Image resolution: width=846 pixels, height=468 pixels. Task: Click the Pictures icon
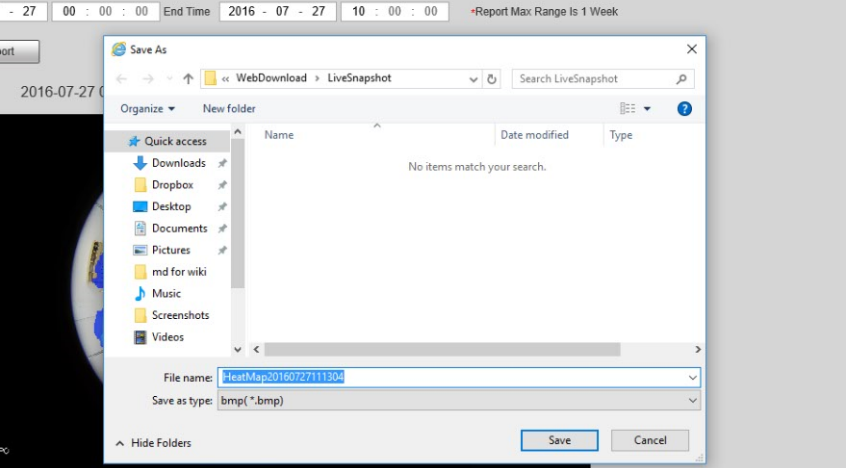click(x=140, y=250)
